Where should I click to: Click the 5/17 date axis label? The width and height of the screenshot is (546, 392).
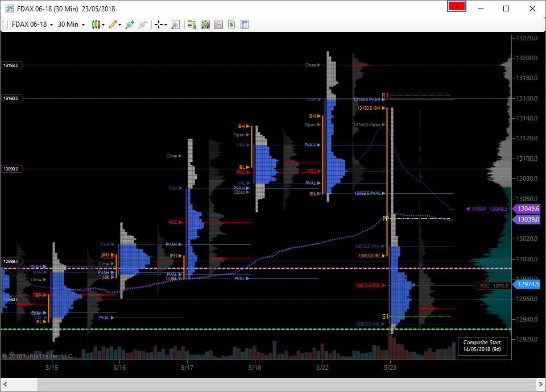(x=187, y=368)
